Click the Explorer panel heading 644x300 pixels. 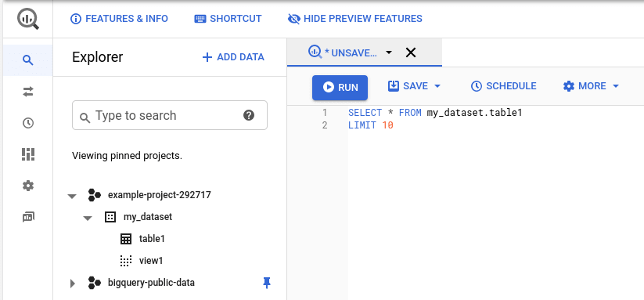(97, 57)
